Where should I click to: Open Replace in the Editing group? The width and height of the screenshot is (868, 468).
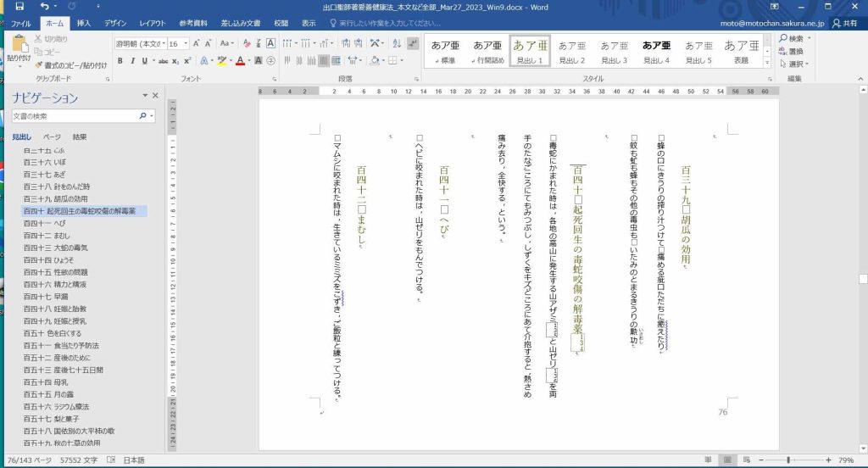tap(791, 51)
